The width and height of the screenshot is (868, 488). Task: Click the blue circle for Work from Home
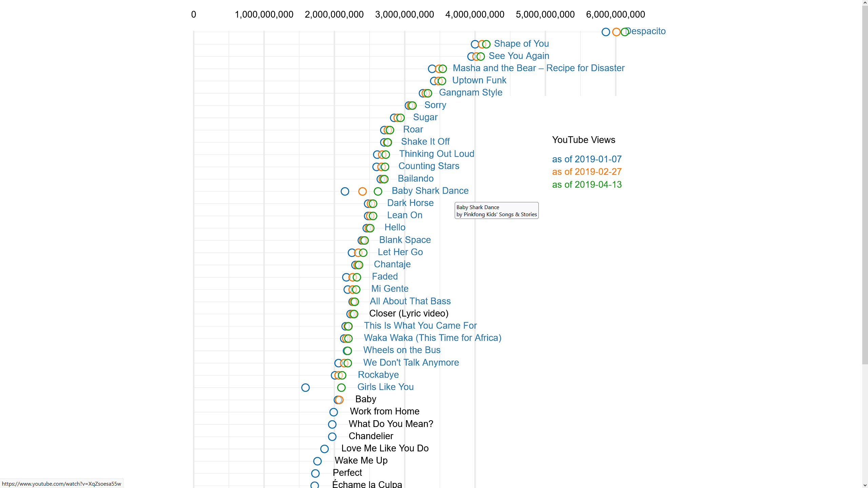click(333, 412)
